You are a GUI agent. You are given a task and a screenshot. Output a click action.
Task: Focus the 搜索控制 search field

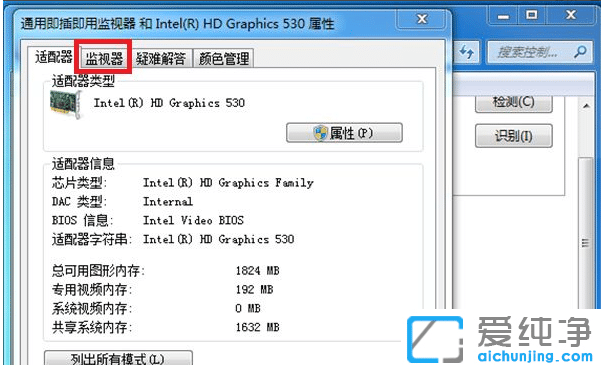539,52
